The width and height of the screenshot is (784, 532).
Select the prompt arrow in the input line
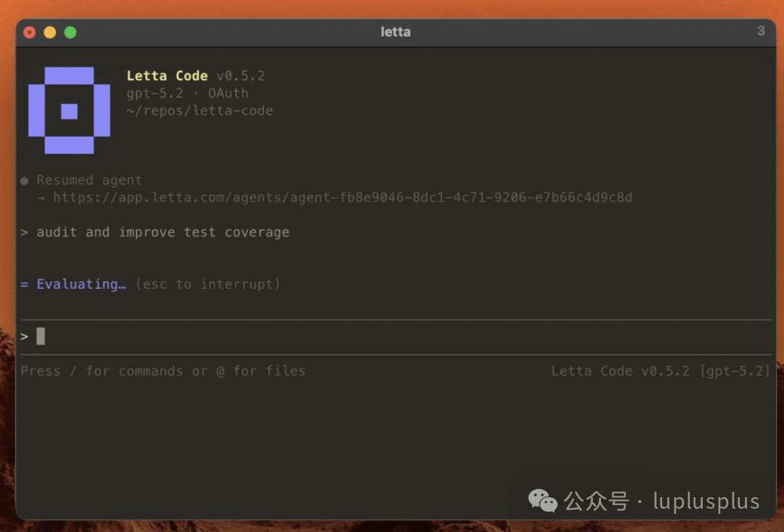23,335
